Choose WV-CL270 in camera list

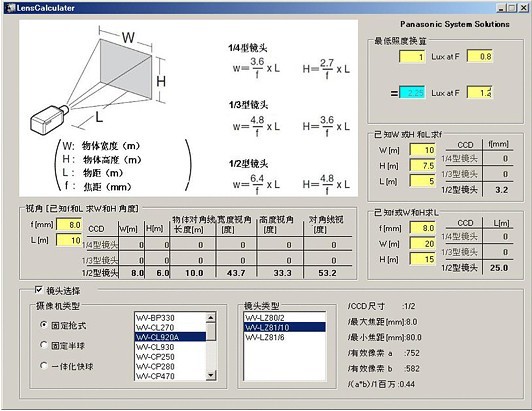click(170, 327)
